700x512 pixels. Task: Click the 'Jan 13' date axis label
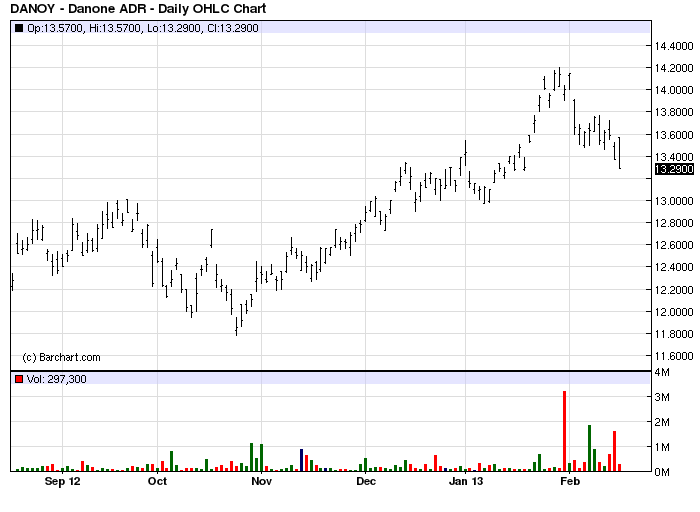(466, 481)
